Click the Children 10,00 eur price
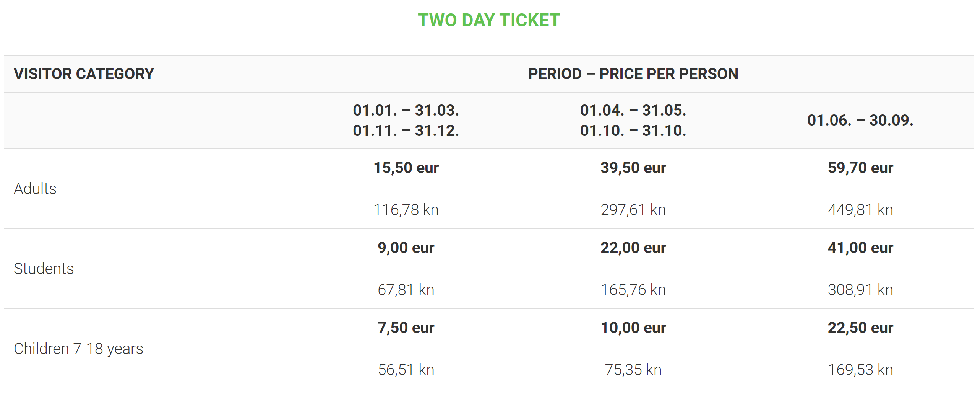 click(x=633, y=328)
